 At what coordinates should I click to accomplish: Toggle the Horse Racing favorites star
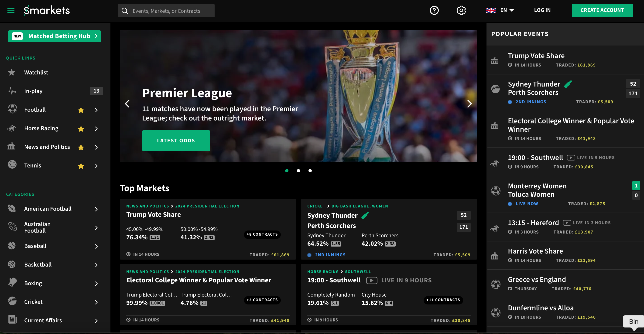81,128
